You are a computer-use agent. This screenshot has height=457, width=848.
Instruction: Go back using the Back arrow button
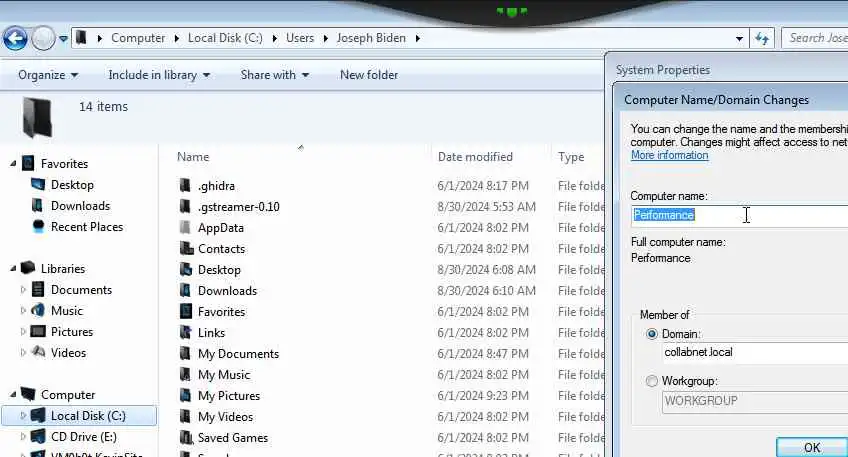tap(15, 38)
